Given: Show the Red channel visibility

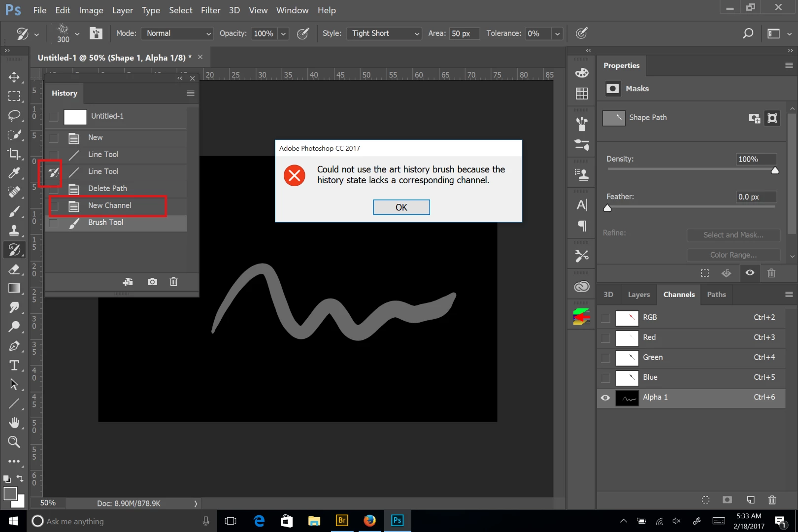Looking at the screenshot, I should [x=605, y=338].
